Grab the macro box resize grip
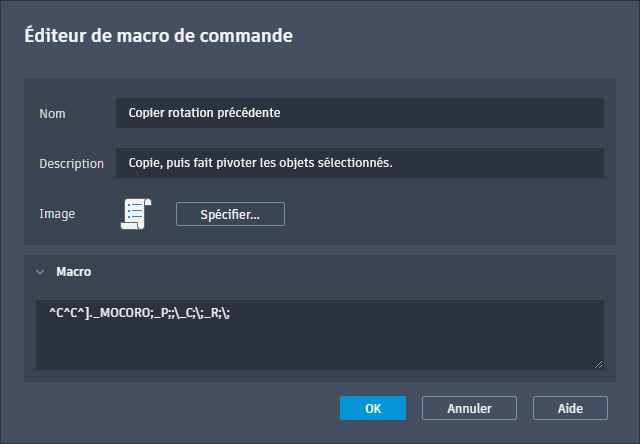Screen dimensions: 640x444 [598, 364]
